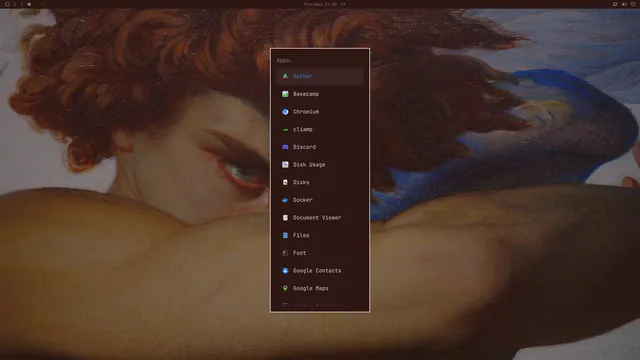Focus the Apps search field

pos(320,60)
